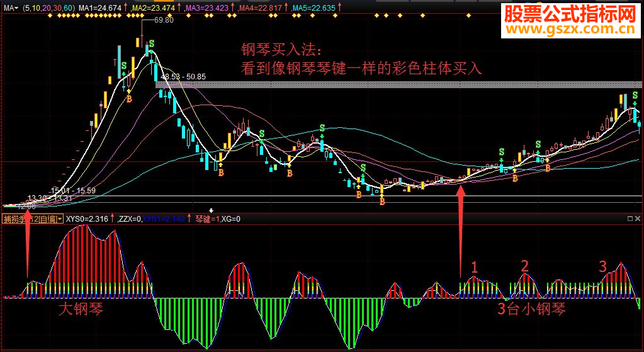The width and height of the screenshot is (644, 352).
Task: Click the MA4=22.817 value
Action: (259, 8)
